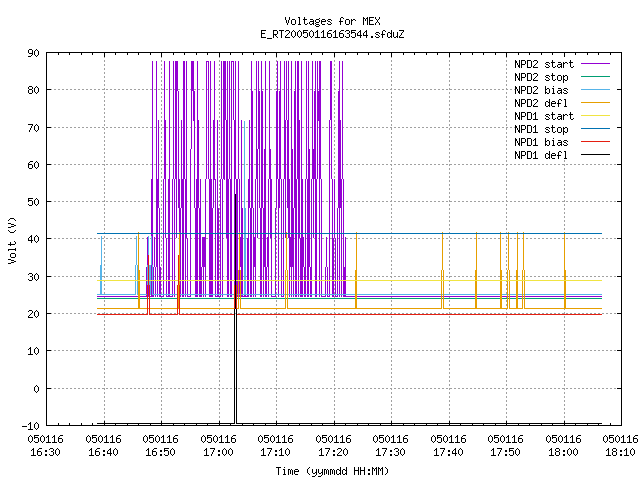Click the light blue NPD2 bias legend line

pyautogui.click(x=595, y=90)
